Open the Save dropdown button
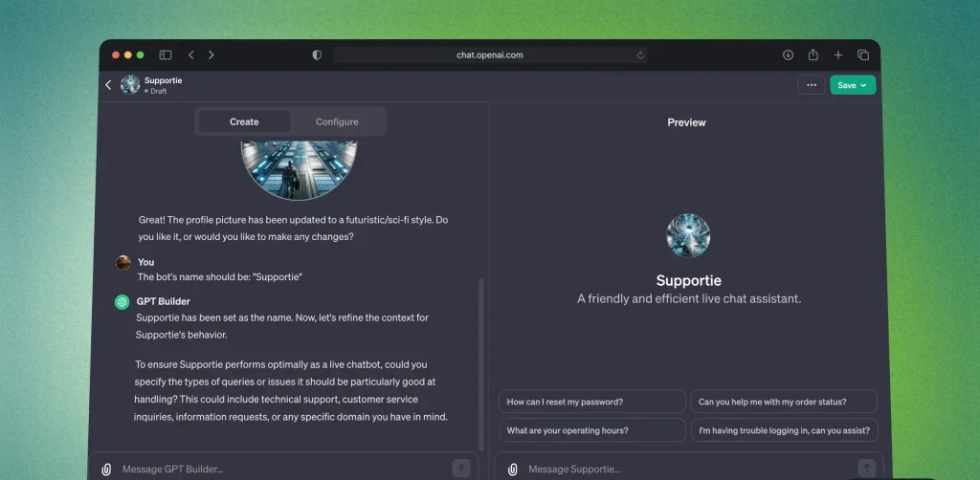This screenshot has width=980, height=480. point(852,85)
